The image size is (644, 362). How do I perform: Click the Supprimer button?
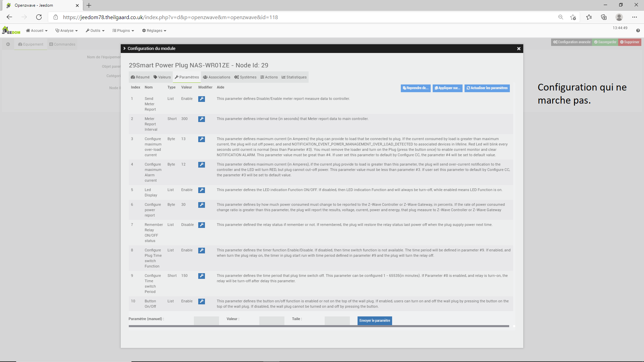pos(630,42)
